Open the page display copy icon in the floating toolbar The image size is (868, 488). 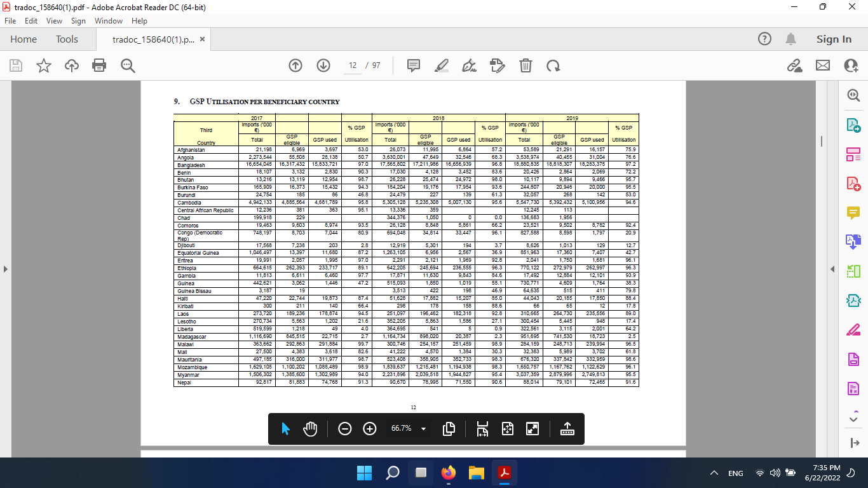point(449,429)
